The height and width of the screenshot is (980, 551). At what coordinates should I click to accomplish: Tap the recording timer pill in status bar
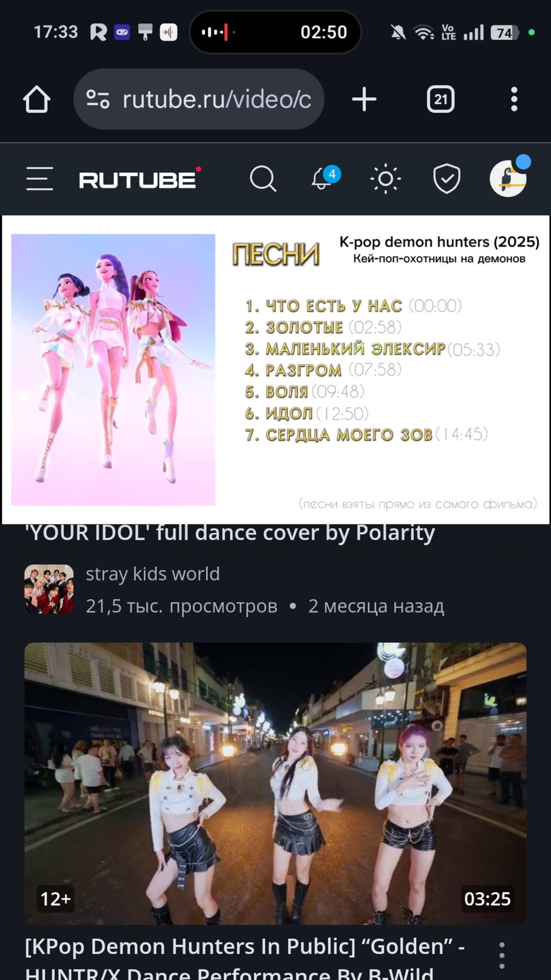click(x=275, y=32)
